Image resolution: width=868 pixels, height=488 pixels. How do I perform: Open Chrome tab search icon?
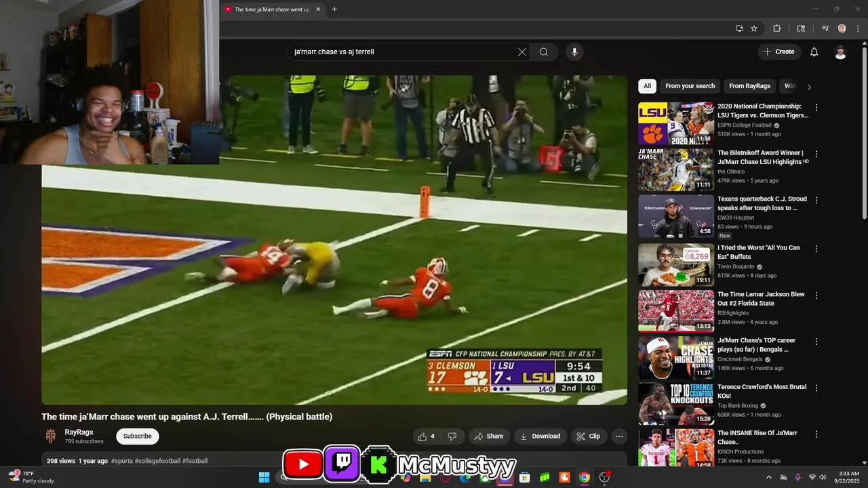pos(801,28)
